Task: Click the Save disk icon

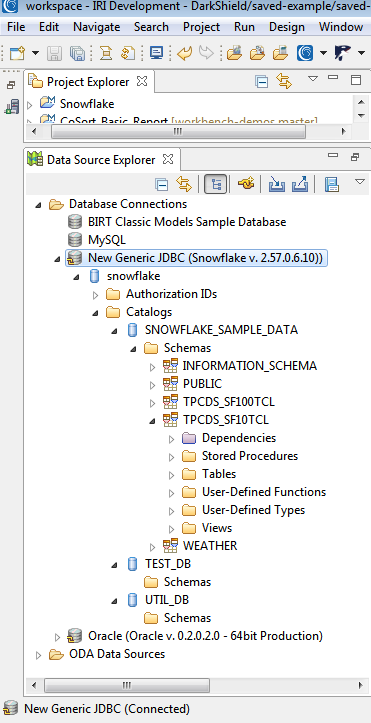Action: coord(55,53)
